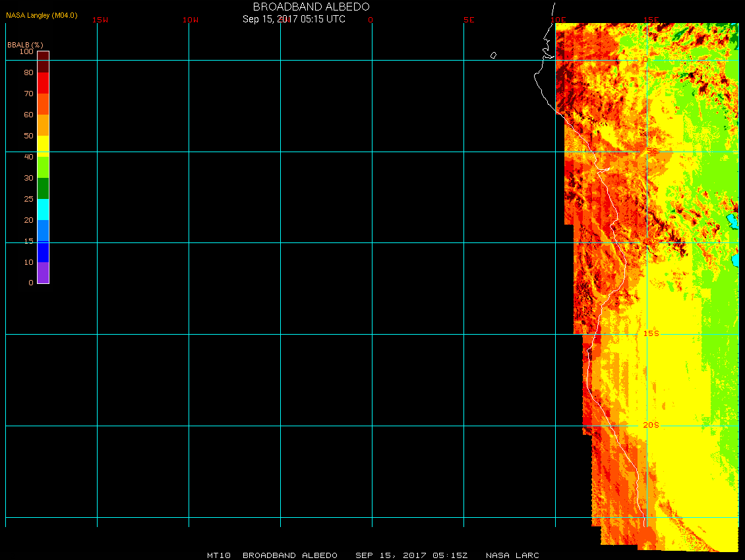Click the small island outline offshore
Viewport: 745px width, 560px height.
click(493, 55)
